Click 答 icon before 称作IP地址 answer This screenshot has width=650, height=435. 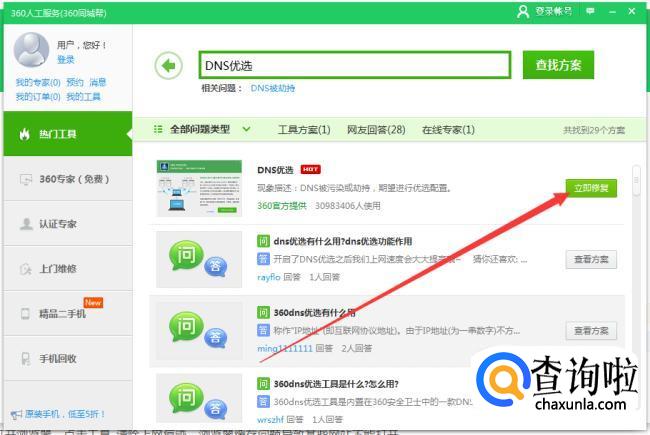[x=263, y=331]
